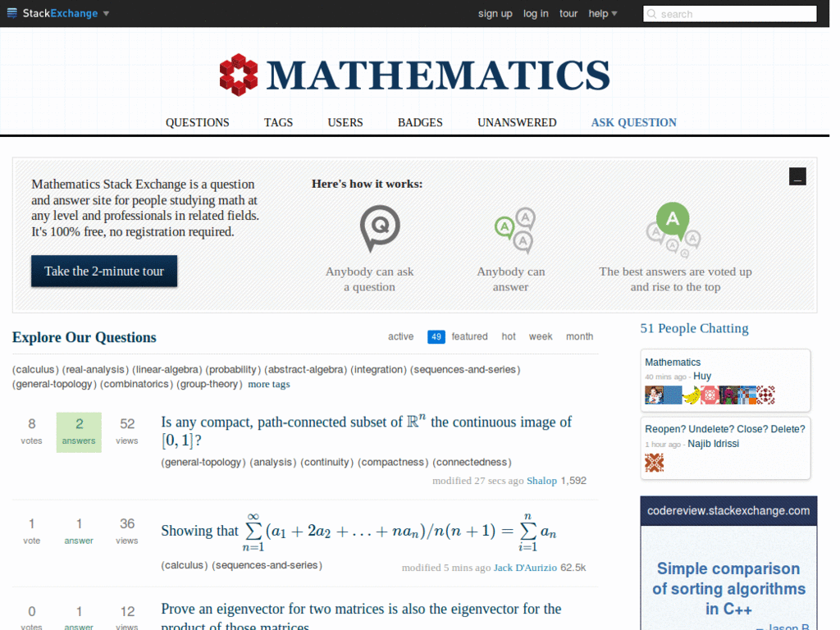840x630 pixels.
Task: Open user Jack D'Aurizio's profile
Action: tap(525, 568)
